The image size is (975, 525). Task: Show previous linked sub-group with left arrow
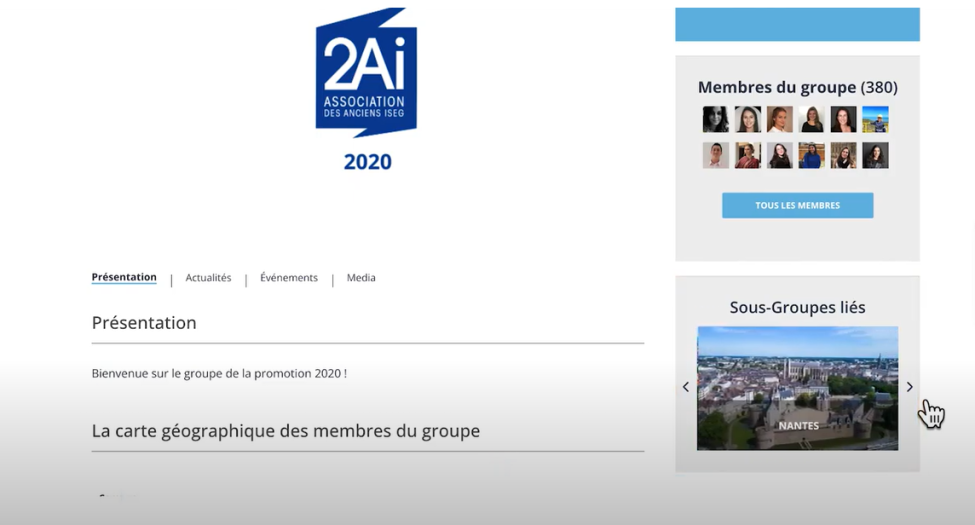(686, 387)
